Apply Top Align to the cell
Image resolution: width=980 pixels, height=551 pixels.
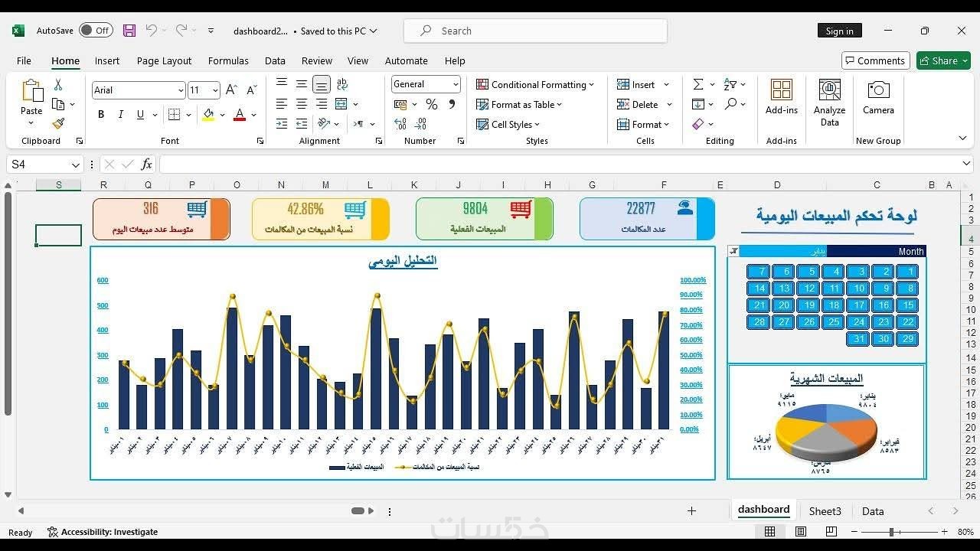(283, 83)
